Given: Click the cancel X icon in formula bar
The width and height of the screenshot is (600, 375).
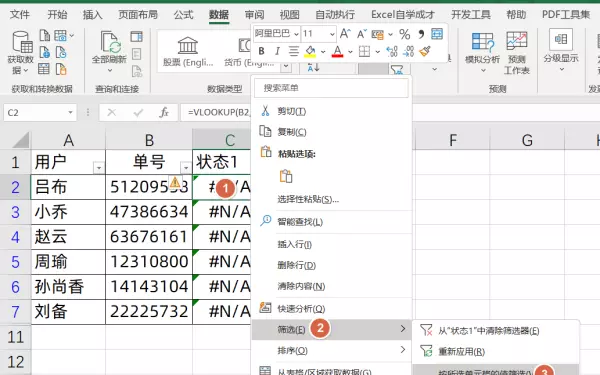Looking at the screenshot, I should point(112,112).
